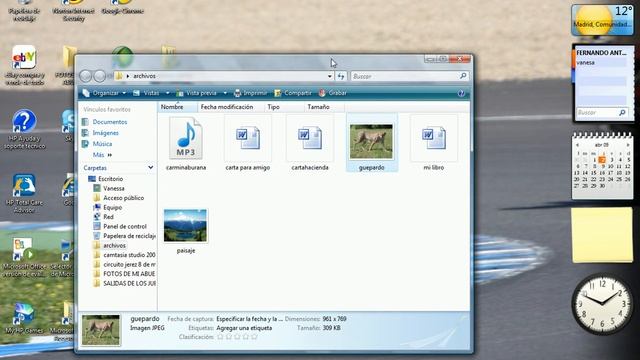Open the Microsoft Office desktop shortcut
640x360 pixels.
click(x=24, y=258)
